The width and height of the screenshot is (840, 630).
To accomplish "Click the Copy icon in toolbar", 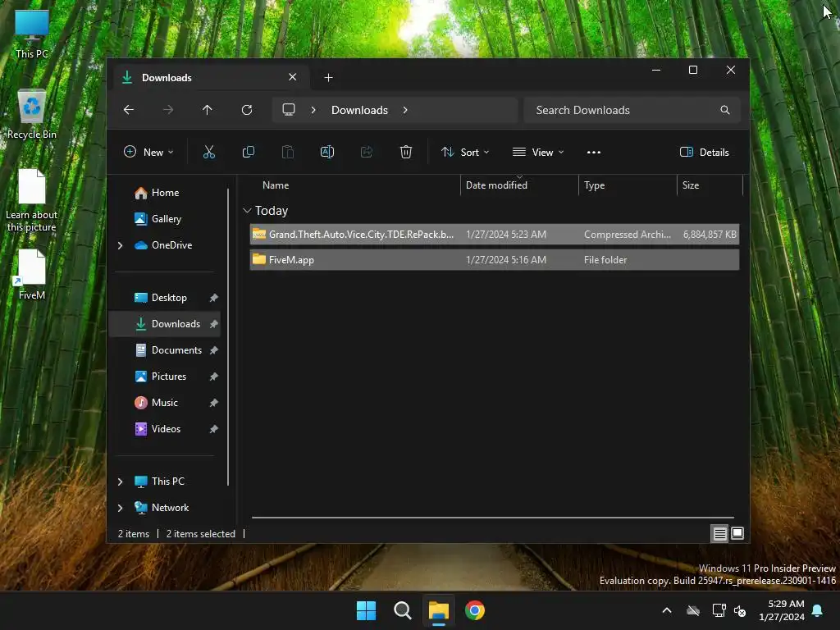I will coord(249,152).
